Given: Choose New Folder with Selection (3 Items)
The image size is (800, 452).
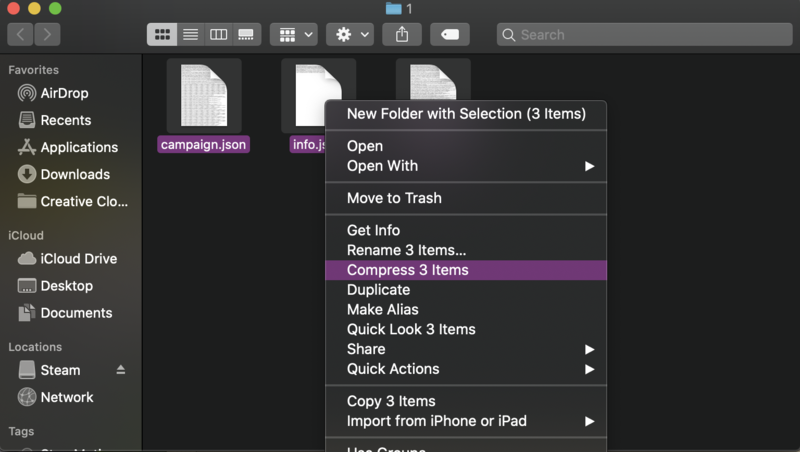Looking at the screenshot, I should [466, 114].
